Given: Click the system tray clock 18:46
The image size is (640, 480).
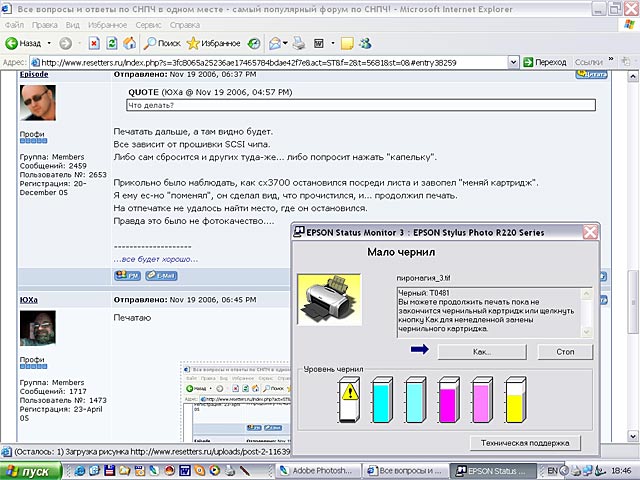Looking at the screenshot, I should 621,471.
